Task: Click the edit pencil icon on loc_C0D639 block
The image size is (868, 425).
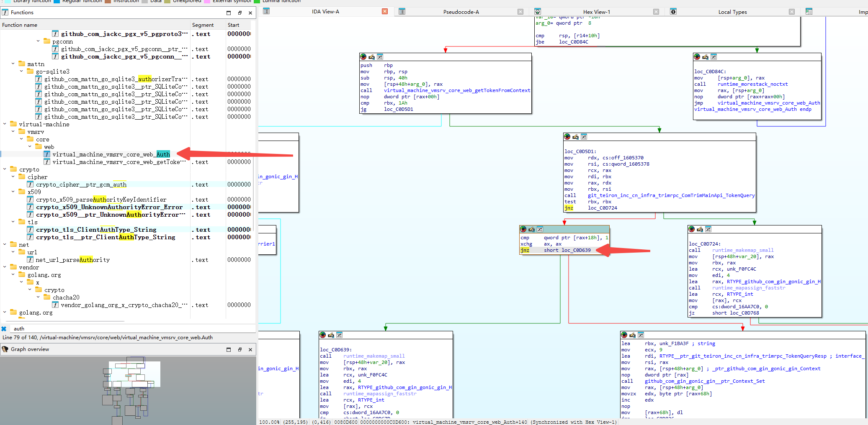Action: (x=331, y=335)
